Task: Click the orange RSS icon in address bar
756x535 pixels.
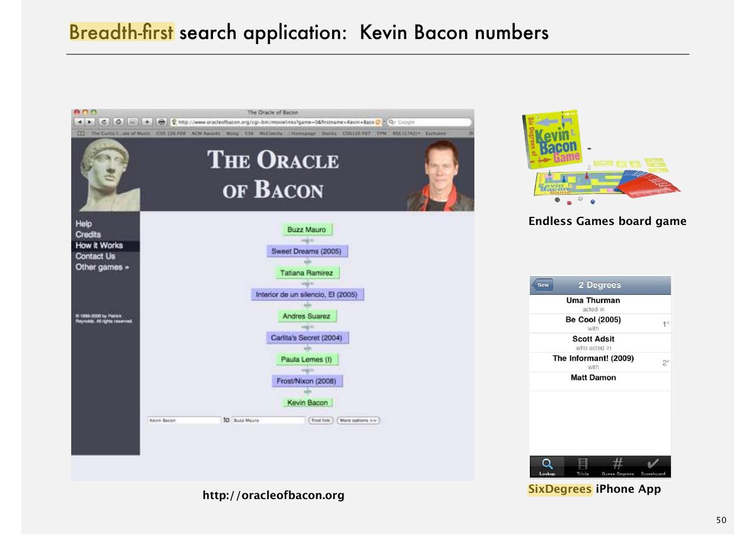Action: (378, 122)
